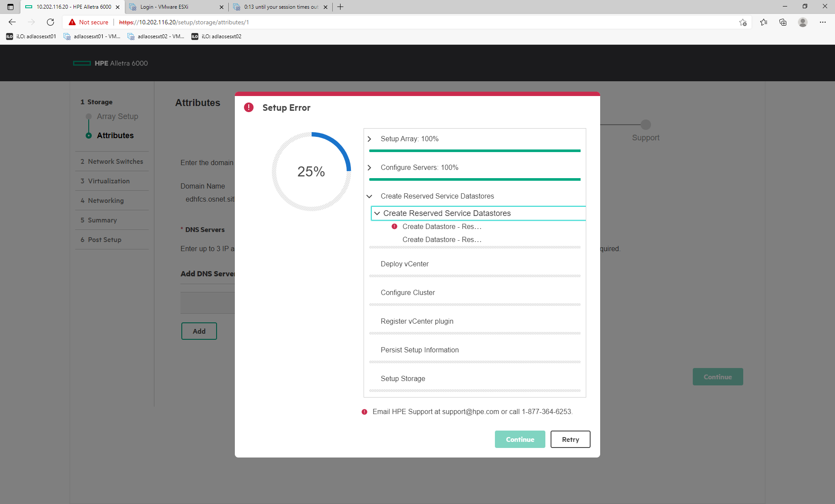Click the red error icon on Create Datastore
Viewport: 835px width, 504px height.
pyautogui.click(x=394, y=226)
